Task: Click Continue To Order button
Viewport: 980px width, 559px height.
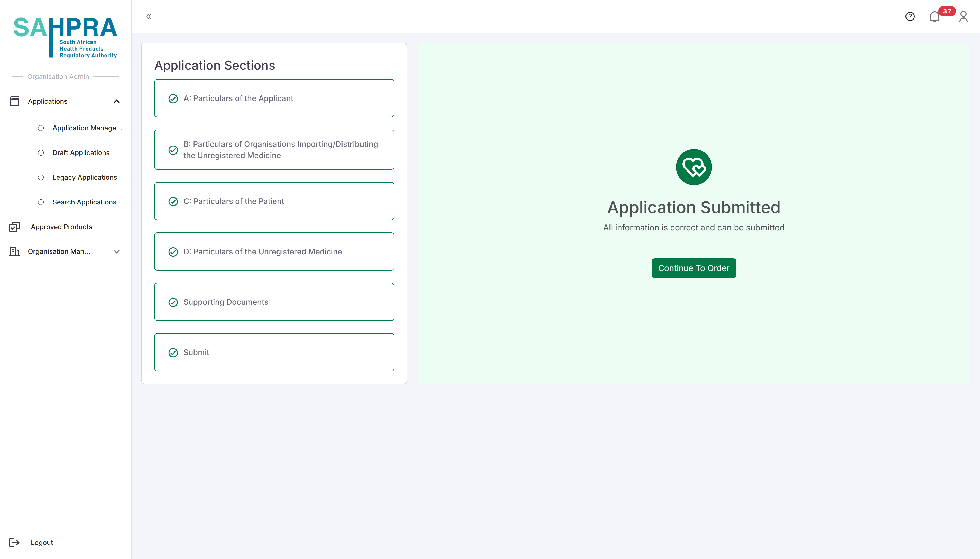Action: tap(694, 268)
